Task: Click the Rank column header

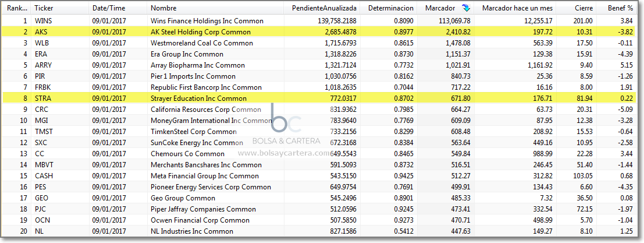Action: coord(16,8)
